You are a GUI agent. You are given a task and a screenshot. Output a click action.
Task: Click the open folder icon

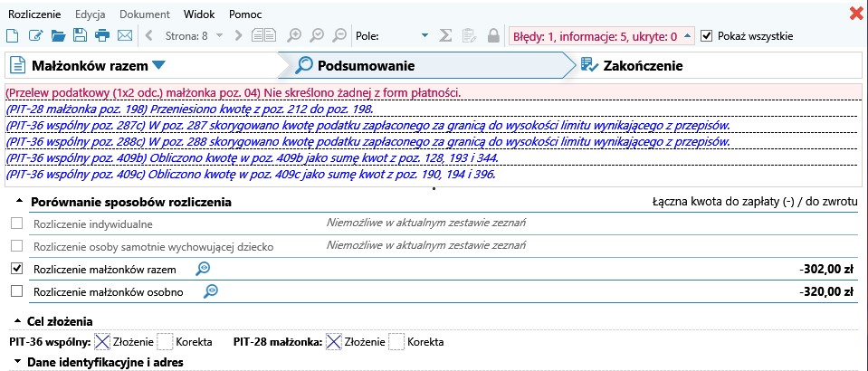(x=58, y=36)
